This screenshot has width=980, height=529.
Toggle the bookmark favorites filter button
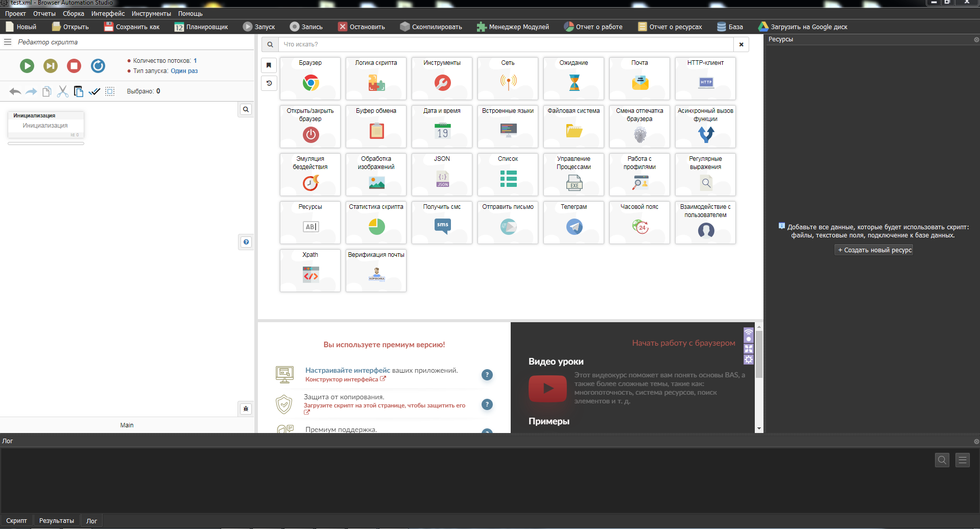click(269, 65)
